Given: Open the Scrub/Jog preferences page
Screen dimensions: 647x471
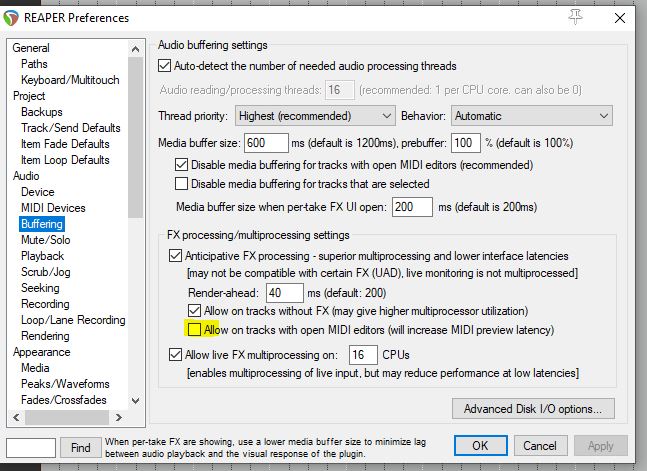Looking at the screenshot, I should click(x=45, y=272).
